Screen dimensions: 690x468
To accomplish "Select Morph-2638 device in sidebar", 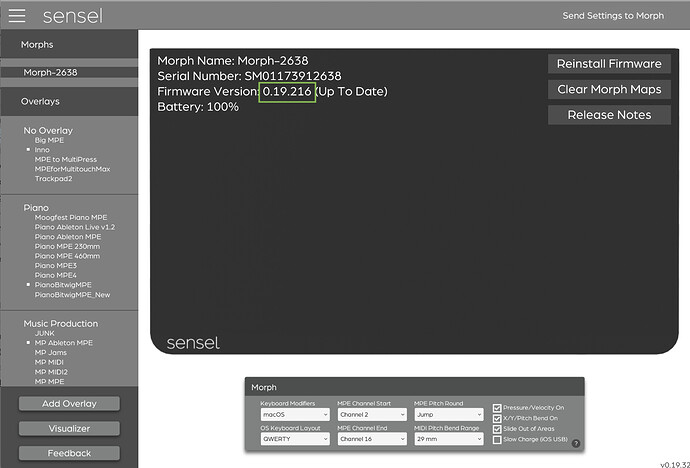I will [x=69, y=72].
